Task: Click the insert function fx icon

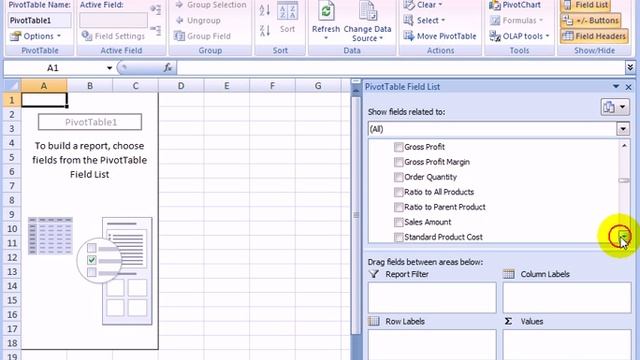Action: click(x=167, y=68)
